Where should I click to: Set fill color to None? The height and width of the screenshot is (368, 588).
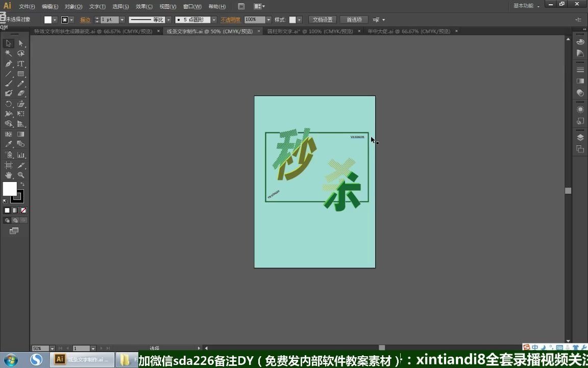click(23, 210)
